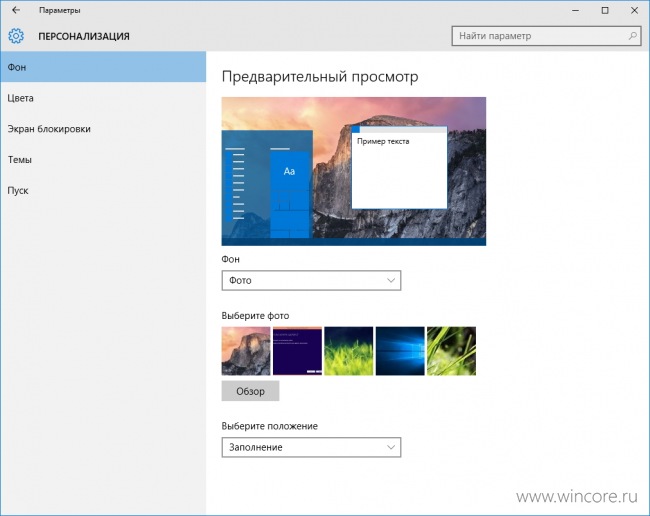Viewport: 650px width, 516px height.
Task: Click 'ПЕРСОНАЛИЗАЦИЯ' title text
Action: click(x=84, y=36)
